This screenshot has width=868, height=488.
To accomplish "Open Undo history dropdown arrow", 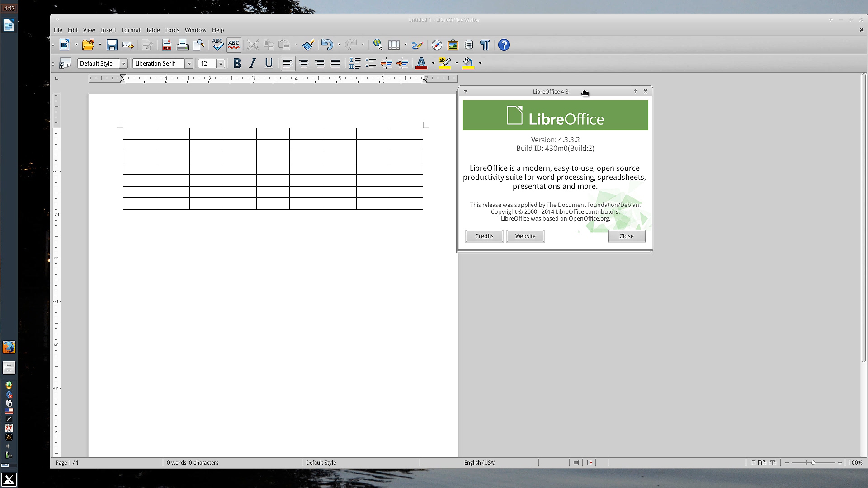I will coord(339,45).
